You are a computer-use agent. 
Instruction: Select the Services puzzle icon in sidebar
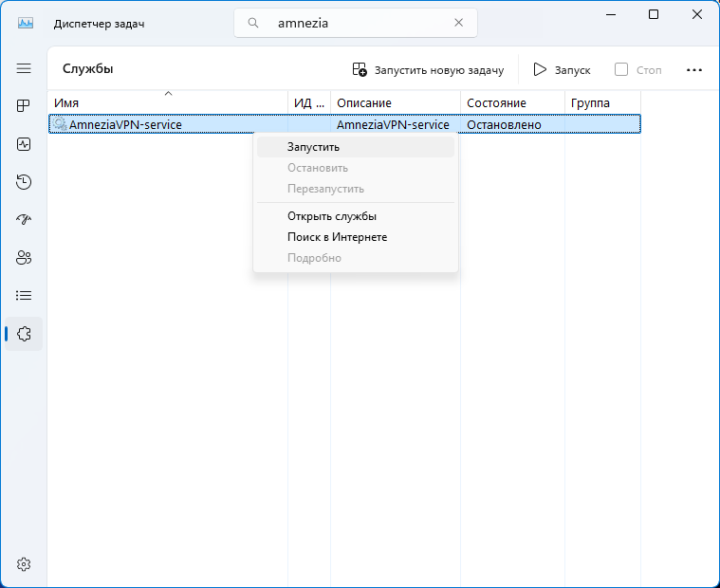[x=24, y=334]
